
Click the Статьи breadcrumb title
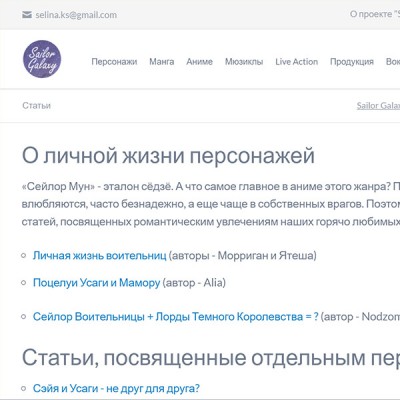[x=37, y=106]
